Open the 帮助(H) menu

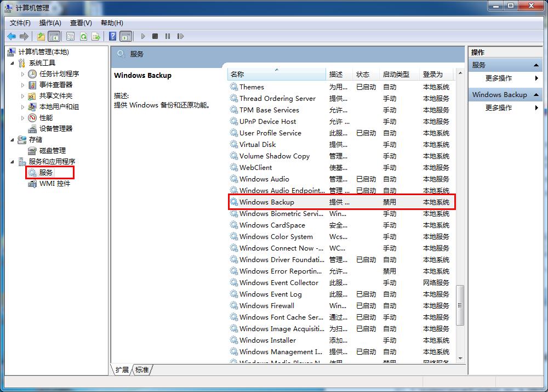[112, 23]
